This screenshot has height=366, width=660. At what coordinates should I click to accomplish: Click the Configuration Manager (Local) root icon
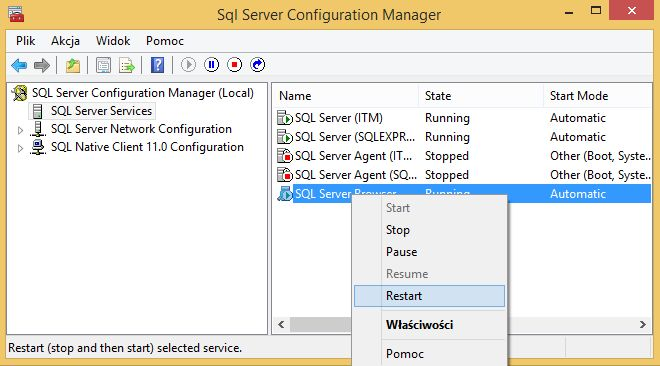[19, 93]
